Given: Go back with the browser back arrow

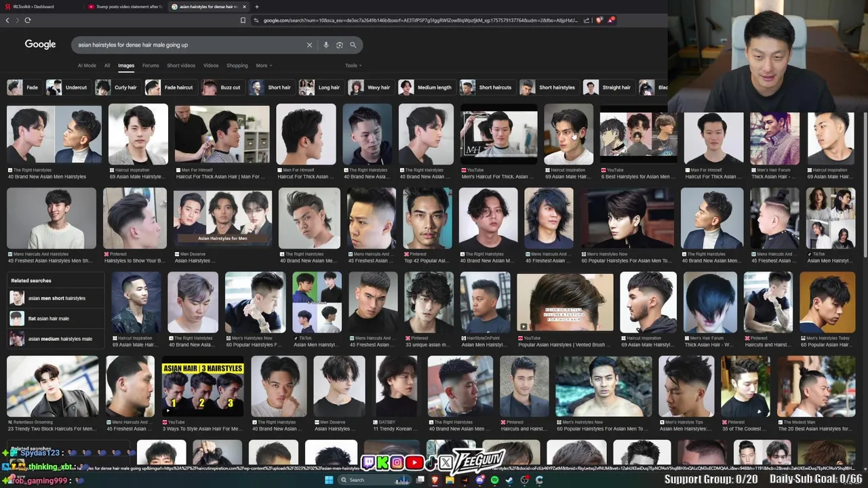Looking at the screenshot, I should coord(7,20).
